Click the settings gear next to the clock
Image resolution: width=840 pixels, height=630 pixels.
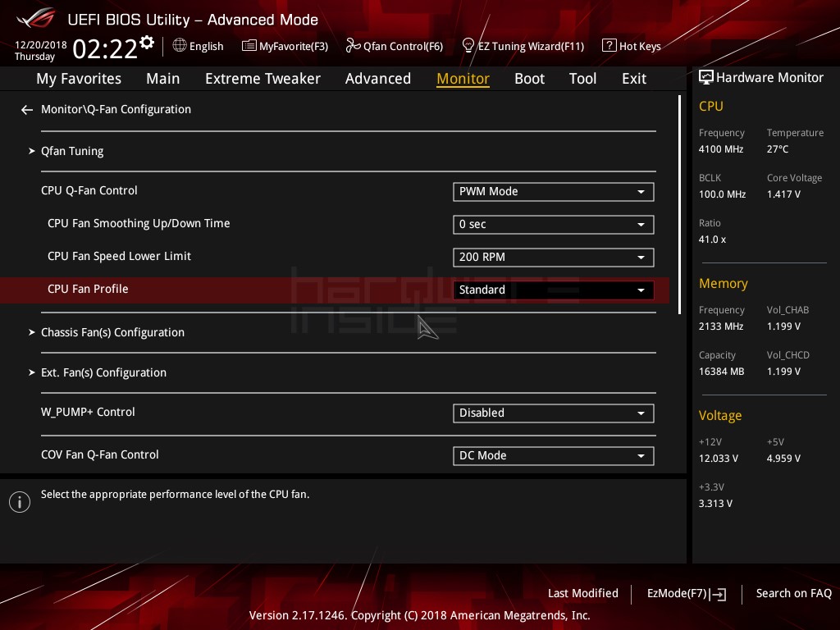[x=147, y=43]
